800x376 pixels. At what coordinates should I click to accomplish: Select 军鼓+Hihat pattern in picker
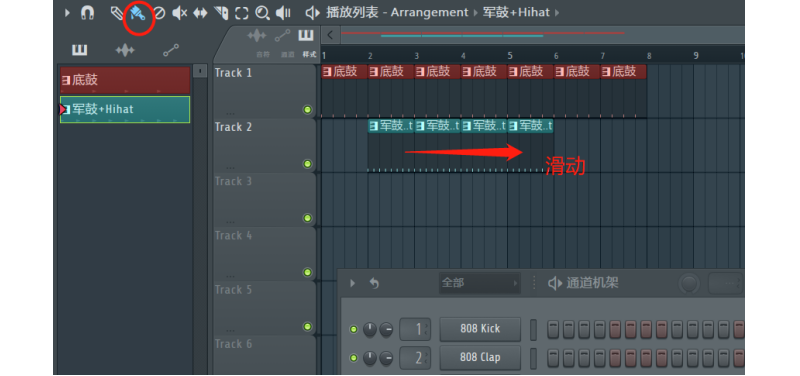[125, 109]
